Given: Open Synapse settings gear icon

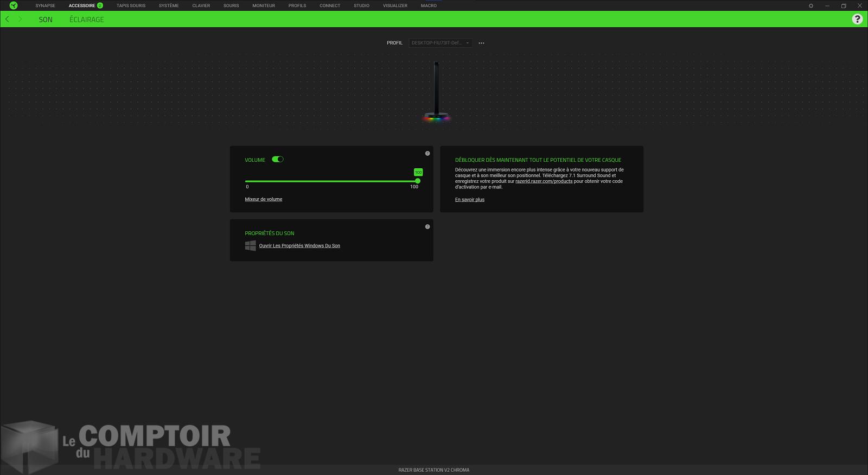Looking at the screenshot, I should [811, 5].
